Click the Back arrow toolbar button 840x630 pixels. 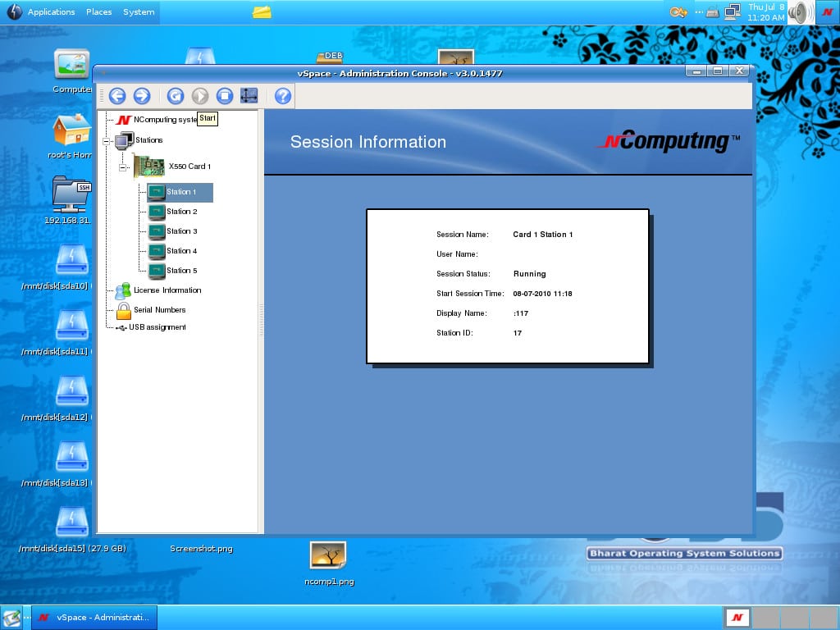coord(117,96)
